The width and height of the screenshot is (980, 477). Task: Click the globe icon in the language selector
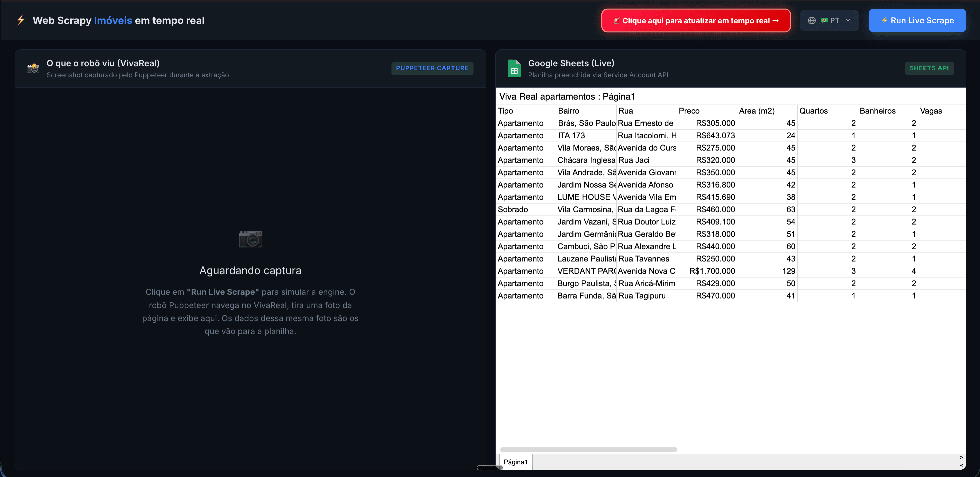pyautogui.click(x=812, y=20)
